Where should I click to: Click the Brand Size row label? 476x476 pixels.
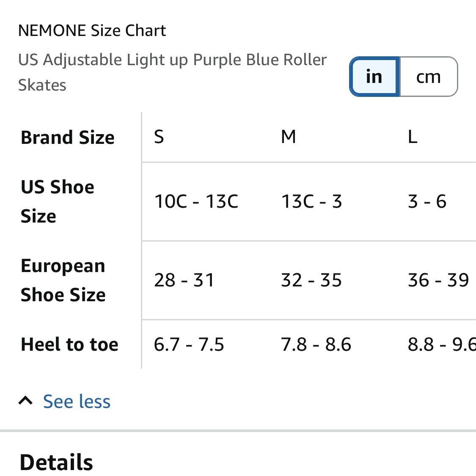67,137
